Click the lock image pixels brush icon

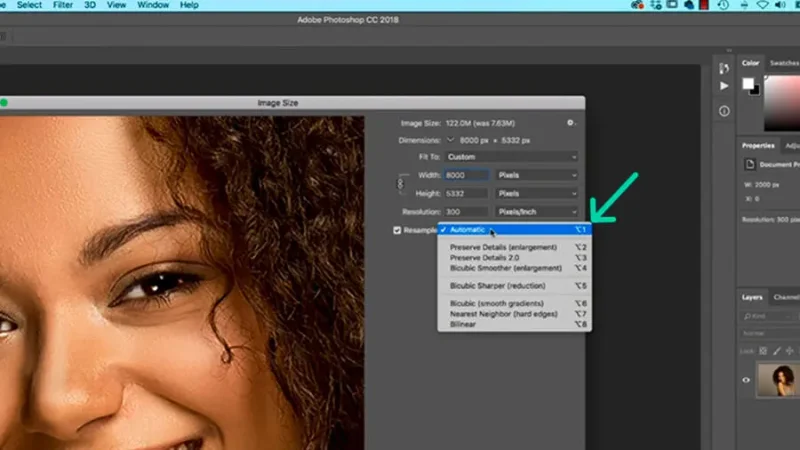(x=777, y=351)
